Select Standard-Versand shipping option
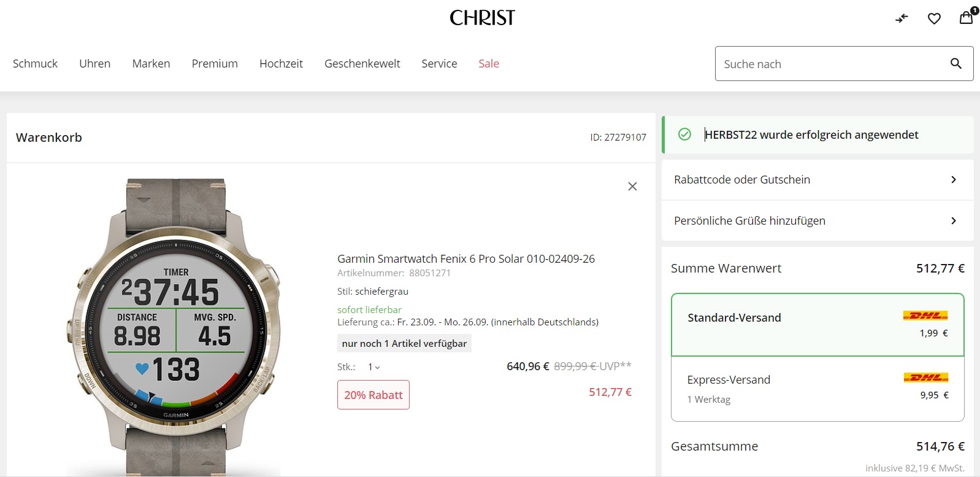 click(734, 318)
